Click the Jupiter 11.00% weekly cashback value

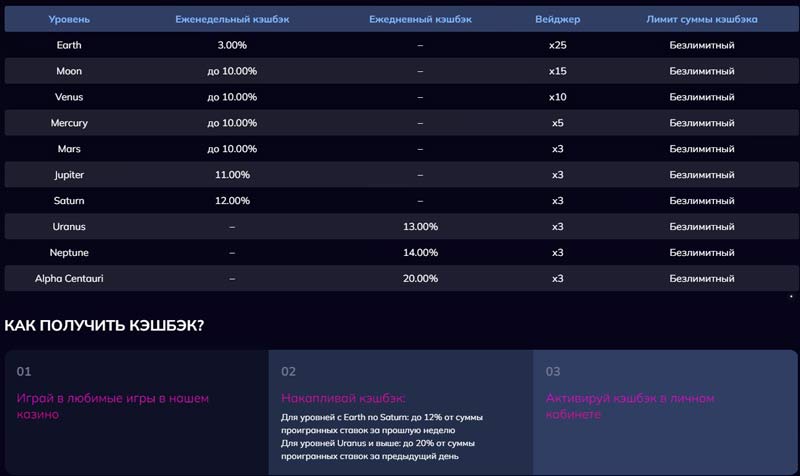[x=232, y=175]
